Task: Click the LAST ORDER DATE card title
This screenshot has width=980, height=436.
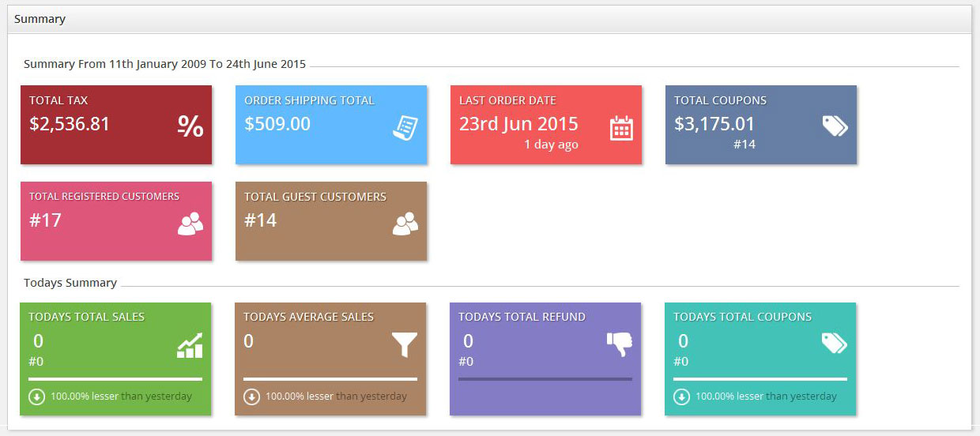Action: pos(507,100)
